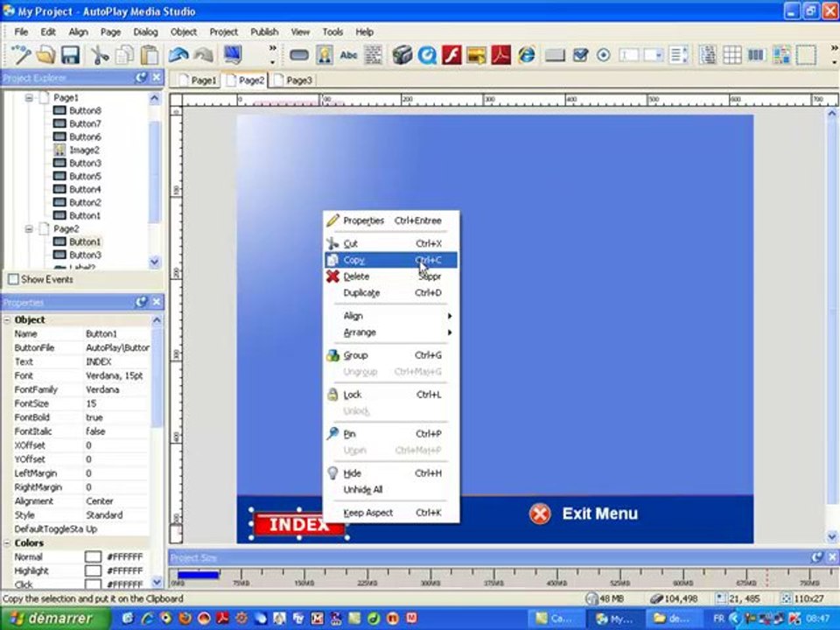The width and height of the screenshot is (840, 630).
Task: Collapse the Page2 tree node
Action: [x=29, y=228]
